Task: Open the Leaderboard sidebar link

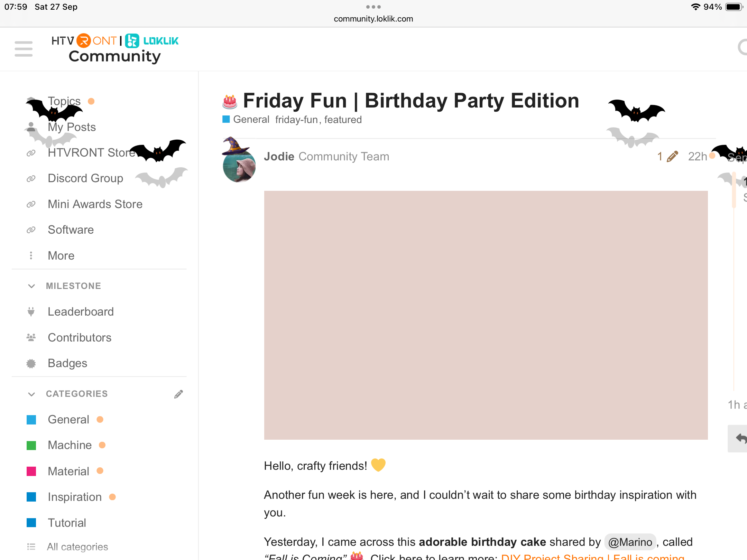Action: coord(81,311)
